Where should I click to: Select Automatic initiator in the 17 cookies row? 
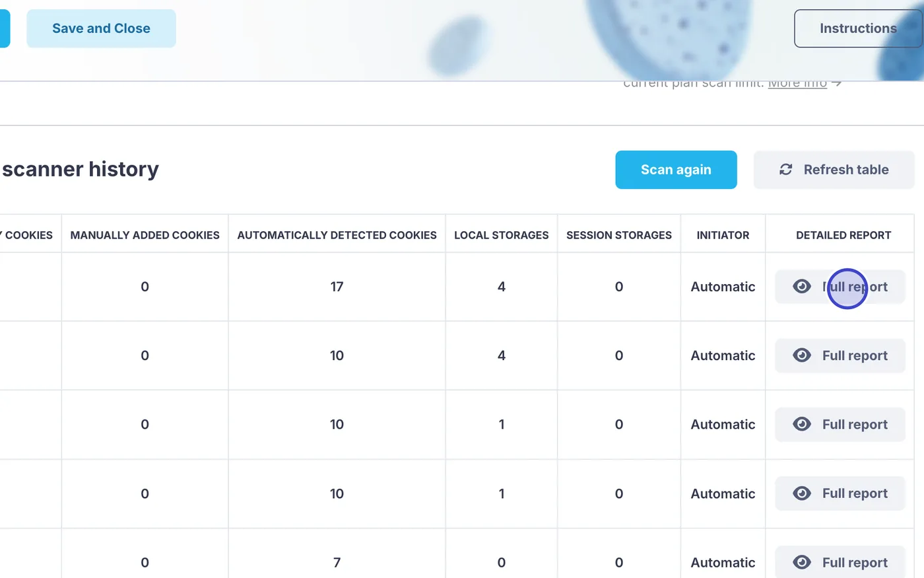point(723,287)
